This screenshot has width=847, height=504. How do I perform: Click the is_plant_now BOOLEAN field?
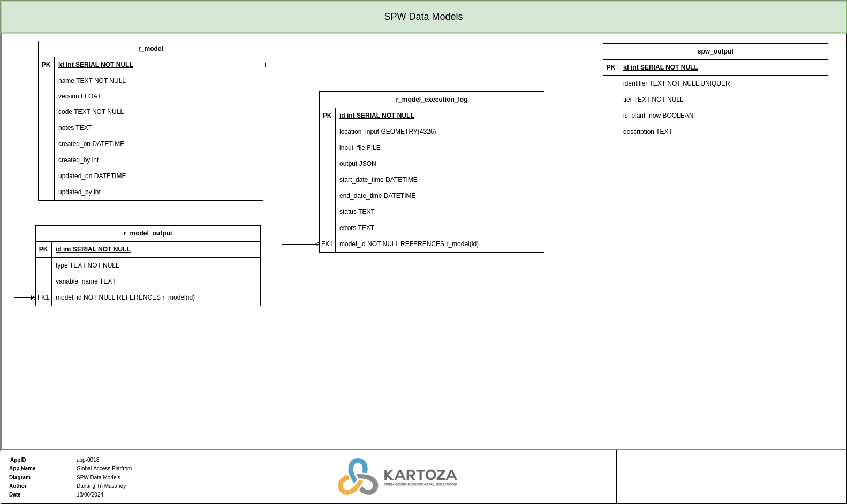(723, 116)
